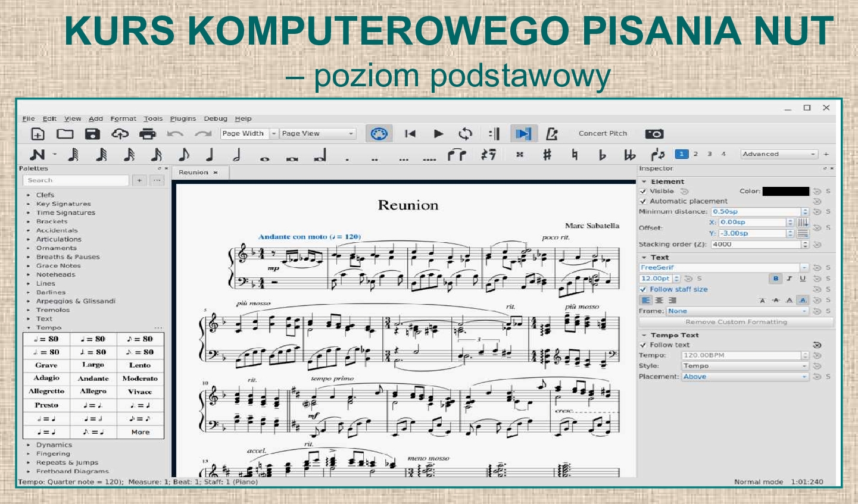858x504 pixels.
Task: Click the Rewind to start icon
Action: coord(410,134)
